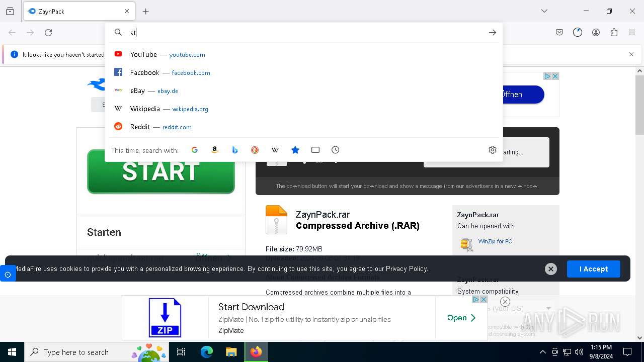Viewport: 644px width, 362px height.
Task: Open the circular icon next to Pocket in the toolbar
Action: pyautogui.click(x=578, y=33)
